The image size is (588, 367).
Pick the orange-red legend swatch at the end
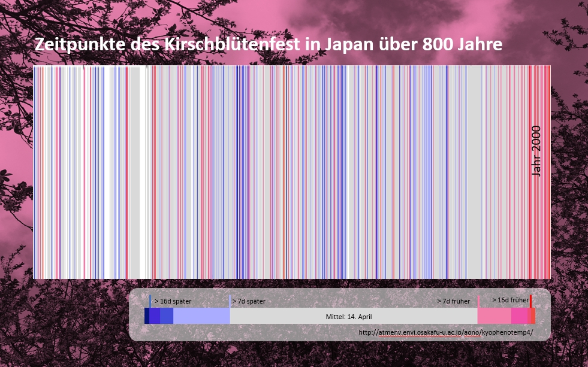click(x=533, y=316)
